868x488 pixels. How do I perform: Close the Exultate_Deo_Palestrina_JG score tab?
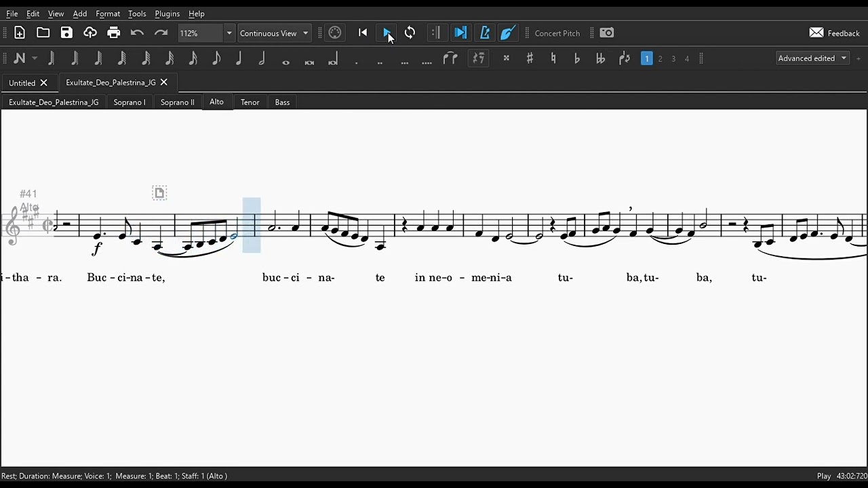click(163, 83)
